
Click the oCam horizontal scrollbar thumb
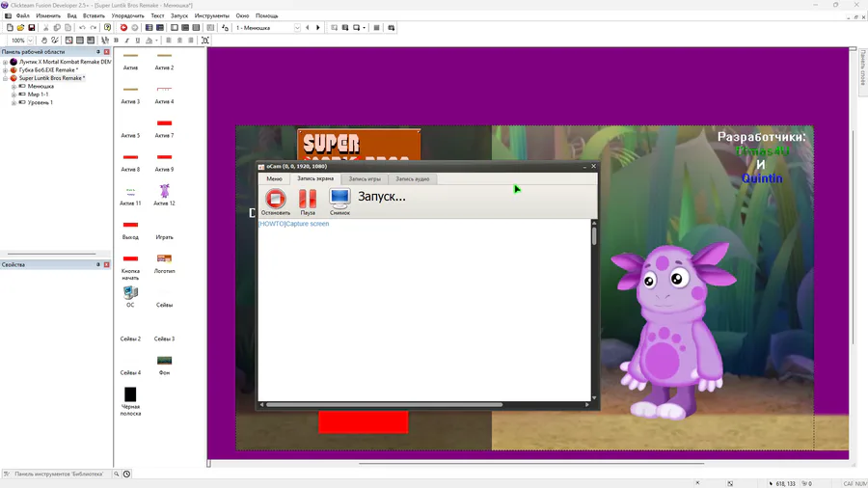pyautogui.click(x=384, y=405)
